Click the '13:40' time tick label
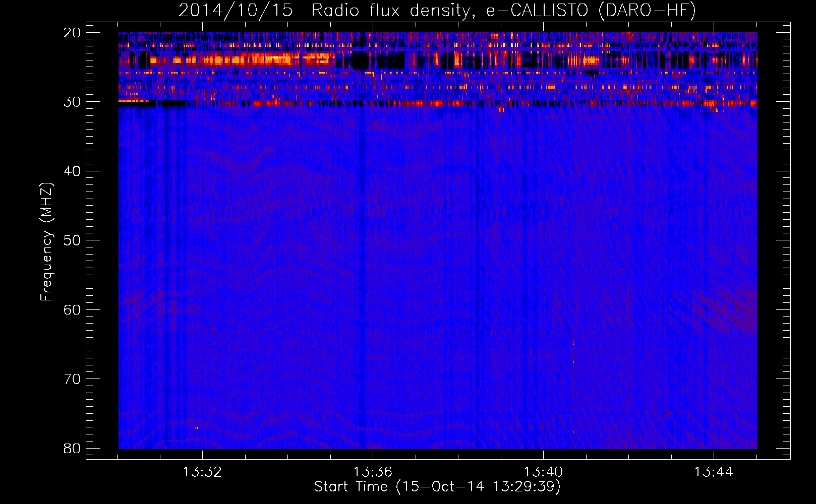Image resolution: width=816 pixels, height=504 pixels. (543, 472)
